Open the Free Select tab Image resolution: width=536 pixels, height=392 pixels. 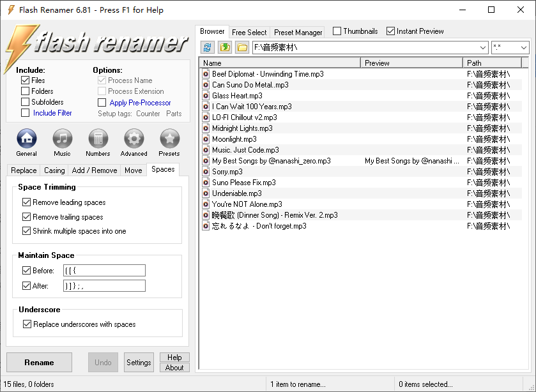(249, 33)
